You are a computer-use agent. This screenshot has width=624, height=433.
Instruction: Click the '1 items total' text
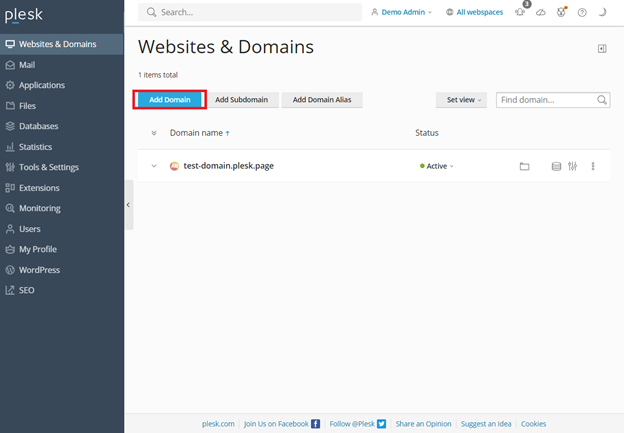[x=158, y=75]
